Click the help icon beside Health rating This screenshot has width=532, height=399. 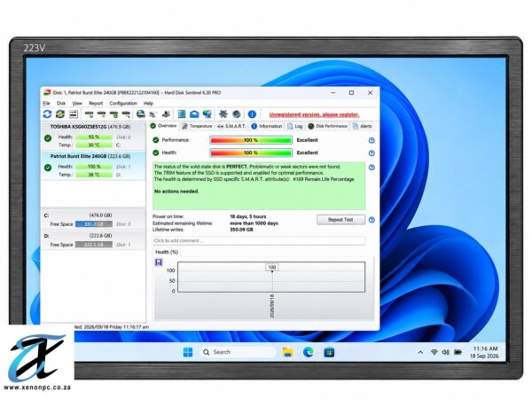click(x=372, y=153)
